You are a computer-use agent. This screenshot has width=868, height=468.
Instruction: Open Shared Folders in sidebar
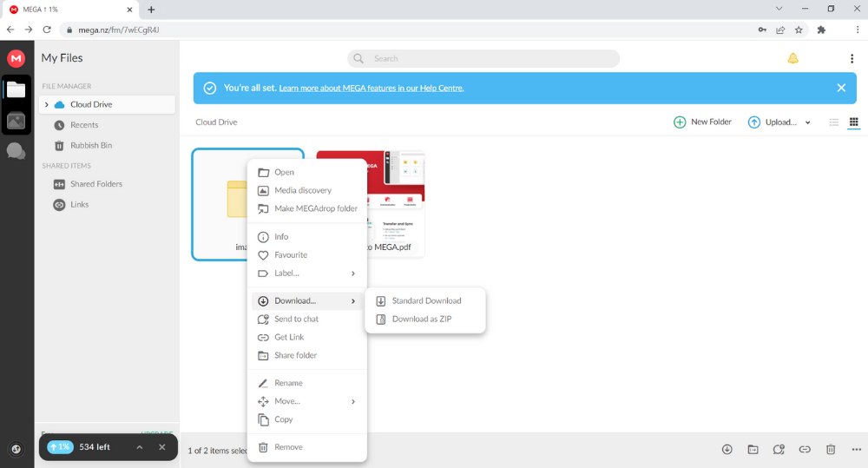click(x=95, y=184)
